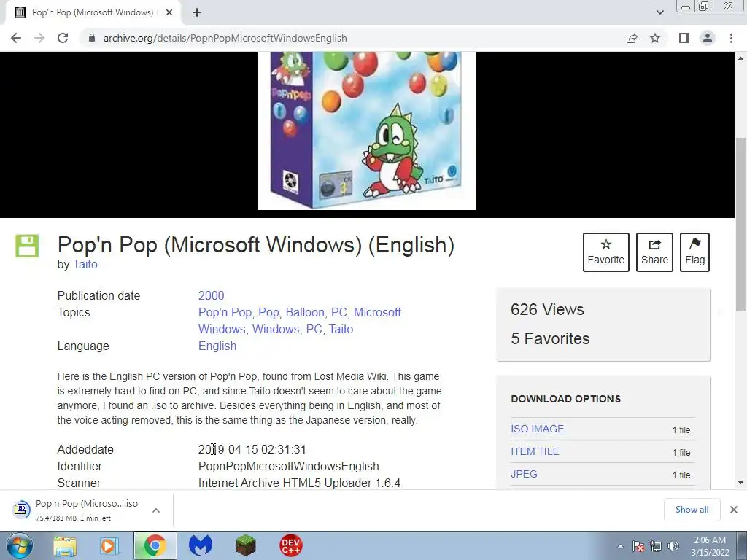
Task: Open the JPEG download option
Action: pyautogui.click(x=524, y=474)
